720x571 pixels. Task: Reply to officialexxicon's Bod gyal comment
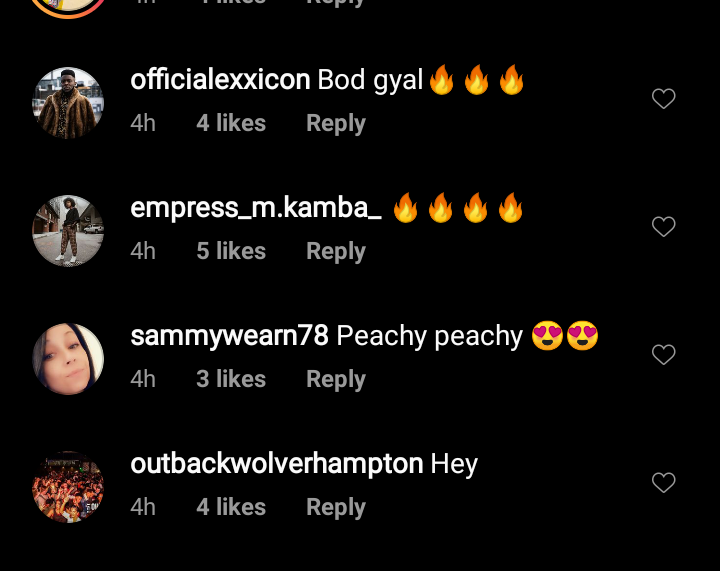336,123
